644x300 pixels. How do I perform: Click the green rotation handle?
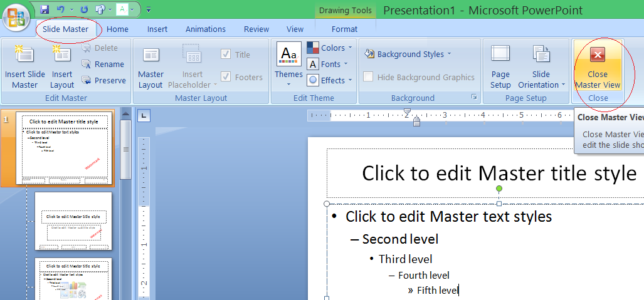click(x=499, y=189)
